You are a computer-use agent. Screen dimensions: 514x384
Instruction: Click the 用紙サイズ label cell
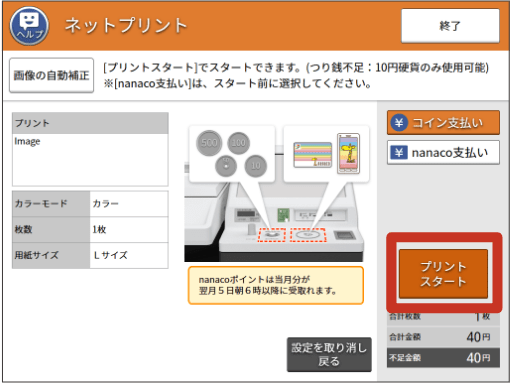point(51,255)
